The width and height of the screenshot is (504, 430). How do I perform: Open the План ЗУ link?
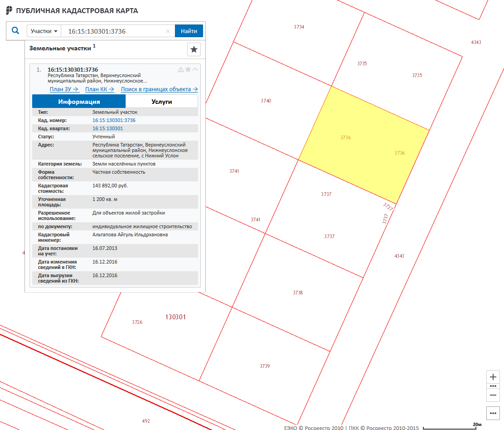point(64,89)
